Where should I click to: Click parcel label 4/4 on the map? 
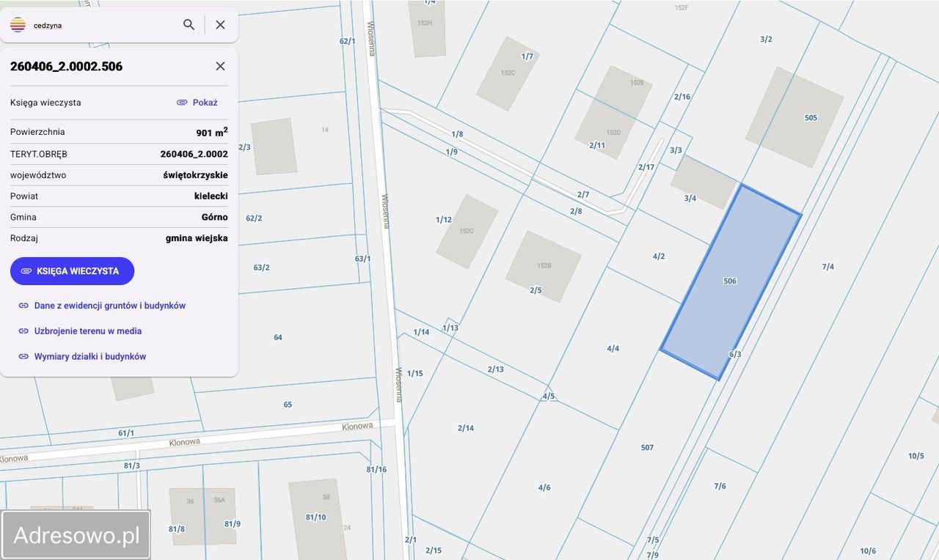pyautogui.click(x=613, y=349)
